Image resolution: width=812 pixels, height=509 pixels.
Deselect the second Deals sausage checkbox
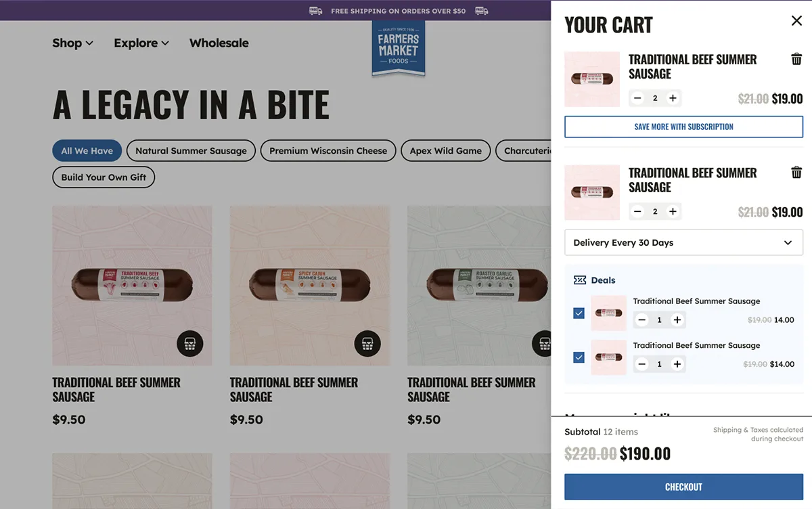(x=579, y=357)
